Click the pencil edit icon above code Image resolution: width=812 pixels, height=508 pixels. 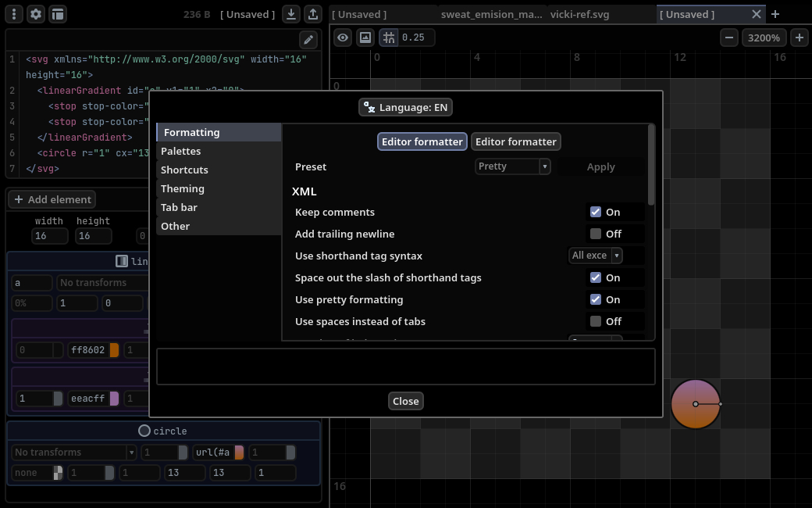coord(308,40)
